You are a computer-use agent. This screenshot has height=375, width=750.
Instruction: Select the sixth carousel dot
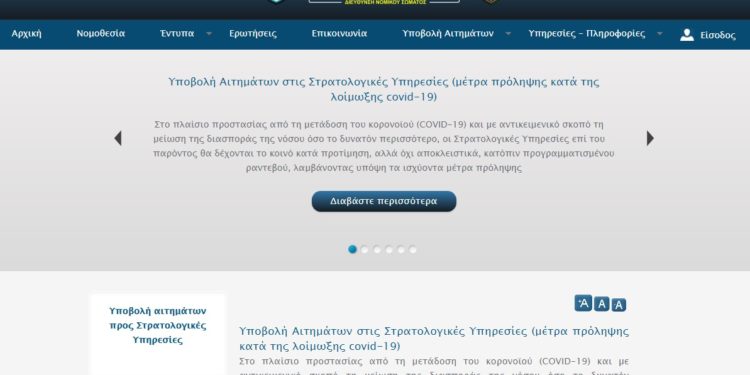coord(413,249)
